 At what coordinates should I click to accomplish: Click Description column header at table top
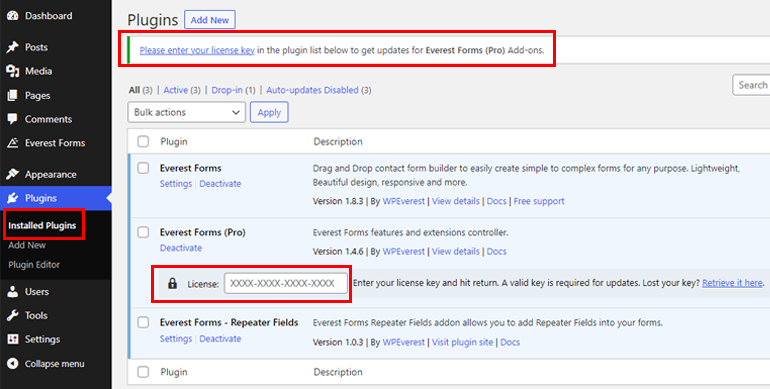tap(338, 141)
